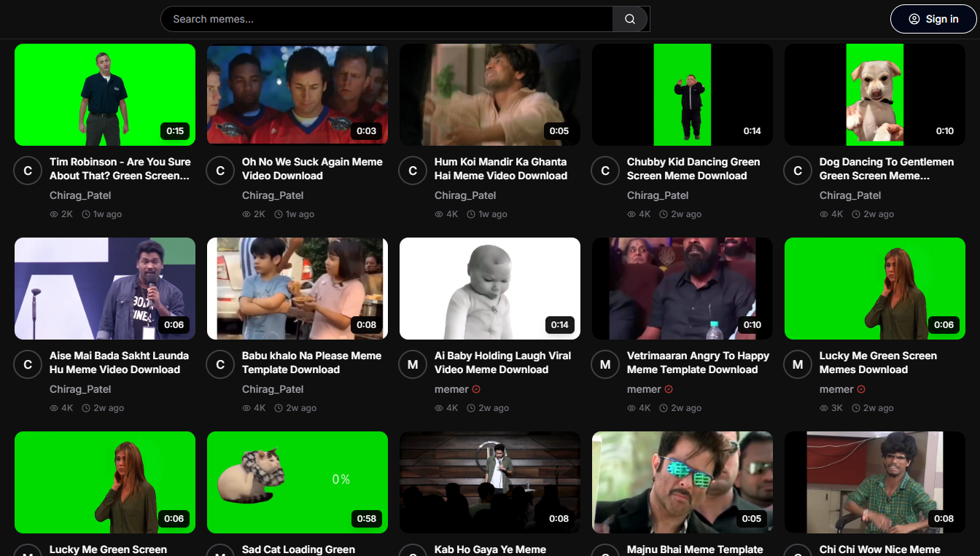This screenshot has height=556, width=980.
Task: Click the C avatar beside Babu khalo video
Action: 219,364
